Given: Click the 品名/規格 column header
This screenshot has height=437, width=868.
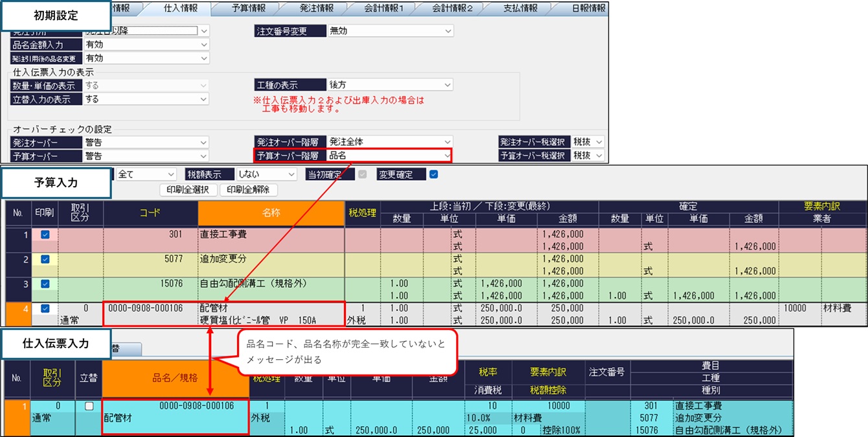Looking at the screenshot, I should click(175, 378).
